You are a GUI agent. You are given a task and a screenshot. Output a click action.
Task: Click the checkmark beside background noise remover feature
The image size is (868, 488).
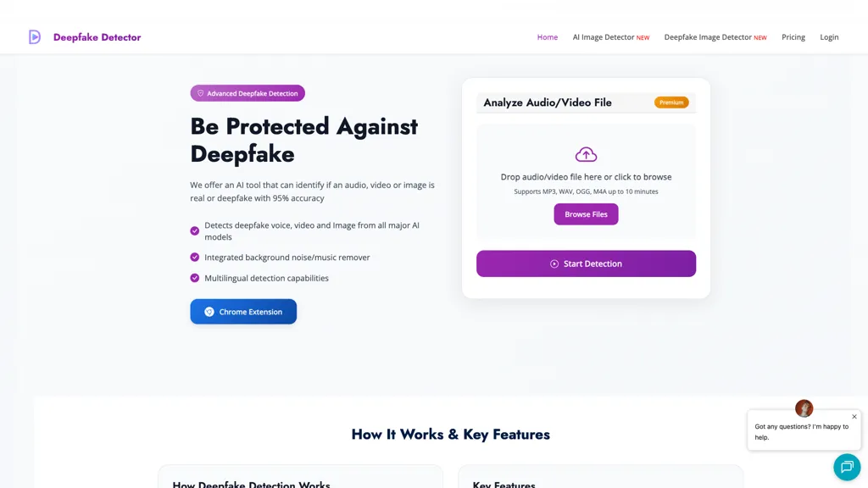click(194, 257)
